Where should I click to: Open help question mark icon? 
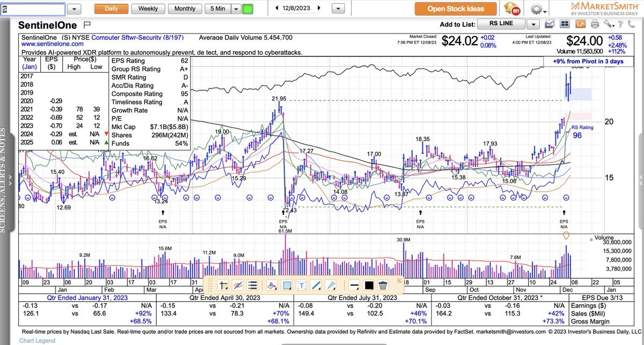tap(620, 24)
